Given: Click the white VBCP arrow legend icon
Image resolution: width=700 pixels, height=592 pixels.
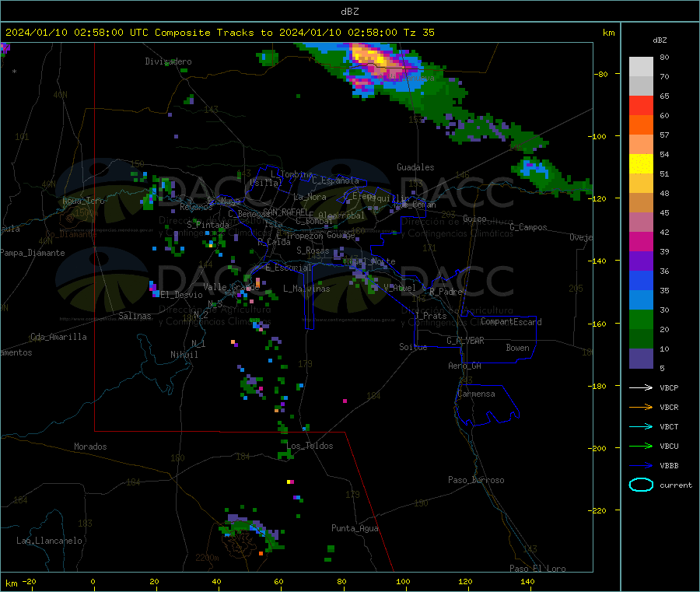Looking at the screenshot, I should pos(641,387).
